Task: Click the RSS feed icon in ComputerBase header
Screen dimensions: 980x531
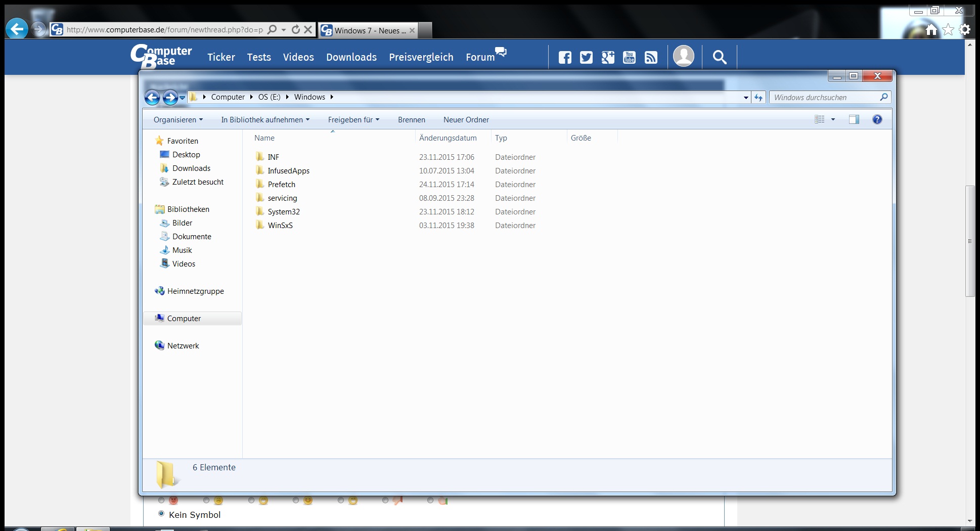Action: [x=651, y=57]
